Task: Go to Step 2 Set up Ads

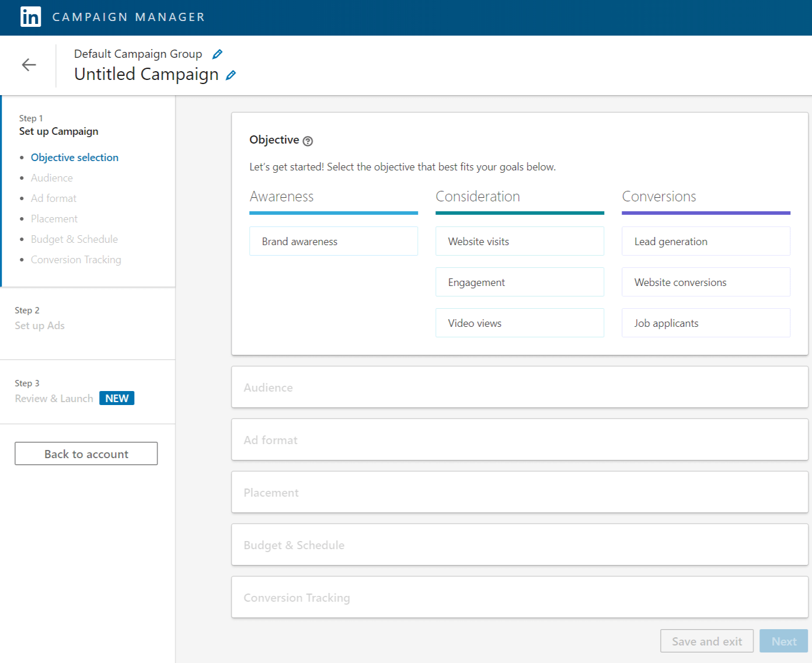Action: (40, 325)
